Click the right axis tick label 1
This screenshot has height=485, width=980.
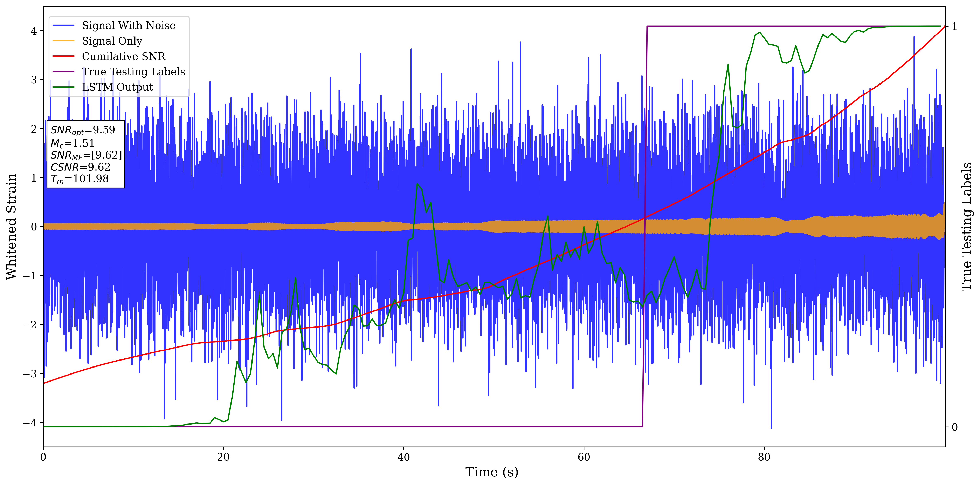point(954,27)
